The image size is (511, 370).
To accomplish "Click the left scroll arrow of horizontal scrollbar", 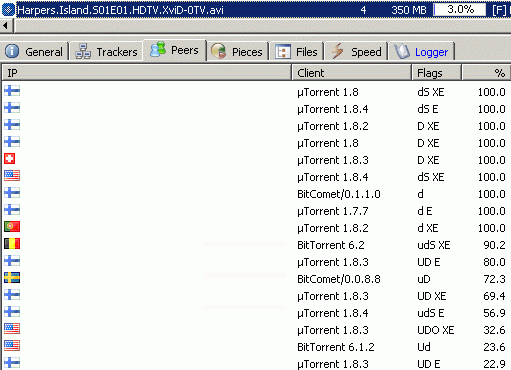I will point(6,26).
